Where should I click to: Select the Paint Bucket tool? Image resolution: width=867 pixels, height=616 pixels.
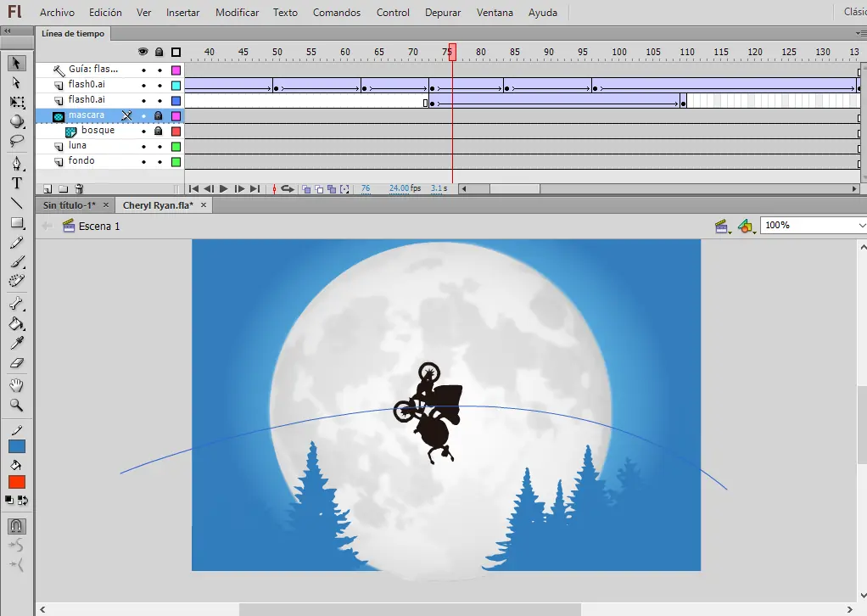click(17, 323)
